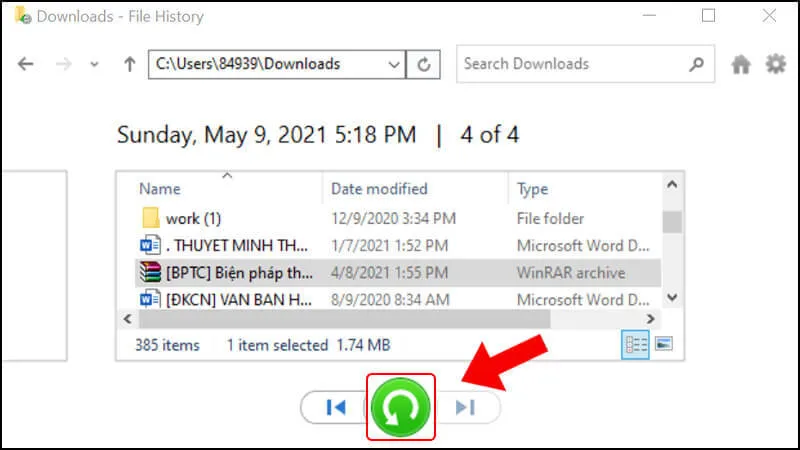Click the horizontal scrollbar left arrow
Screen dimensions: 800x450
[128, 319]
